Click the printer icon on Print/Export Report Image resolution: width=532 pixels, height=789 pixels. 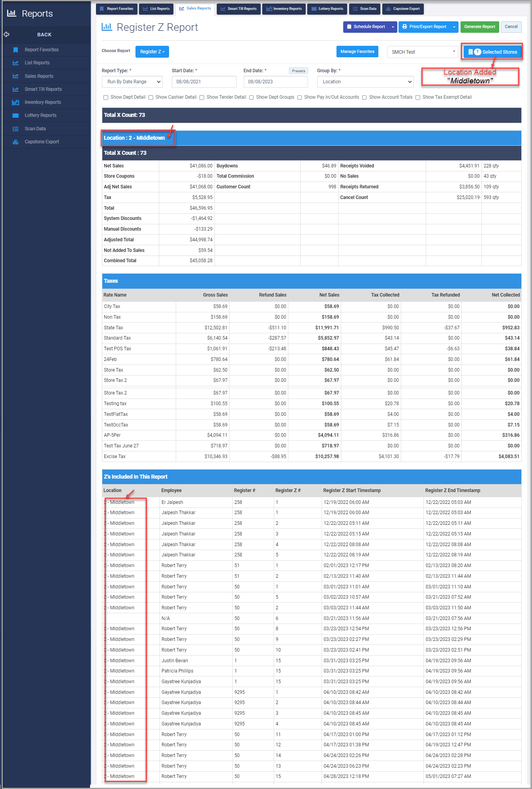[405, 27]
